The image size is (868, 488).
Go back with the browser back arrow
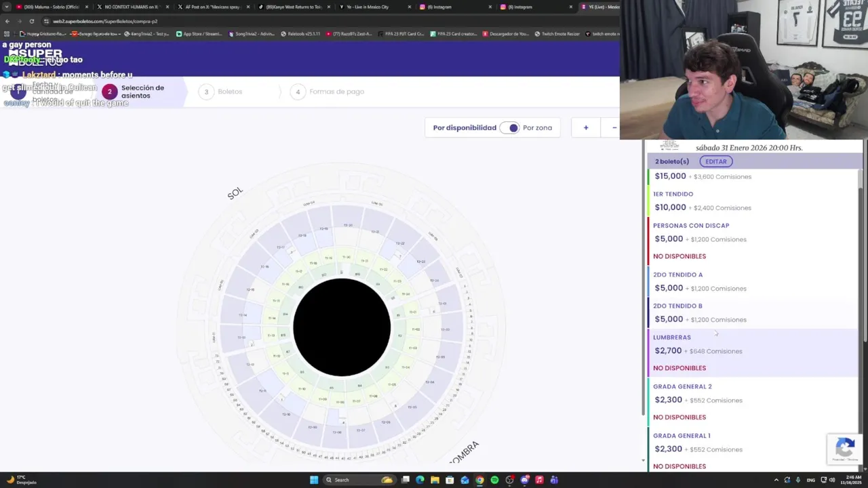[x=7, y=21]
